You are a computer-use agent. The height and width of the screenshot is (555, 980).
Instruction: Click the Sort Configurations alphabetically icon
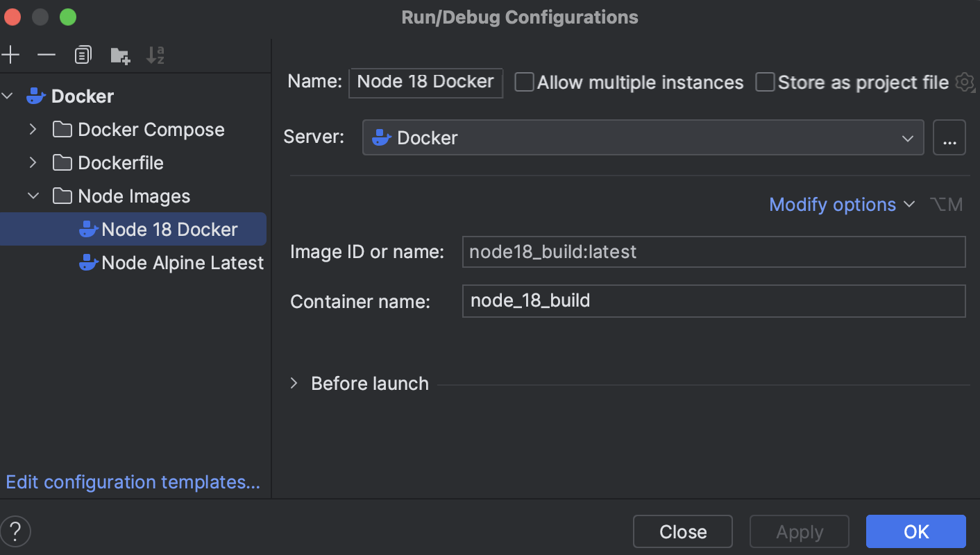point(155,55)
